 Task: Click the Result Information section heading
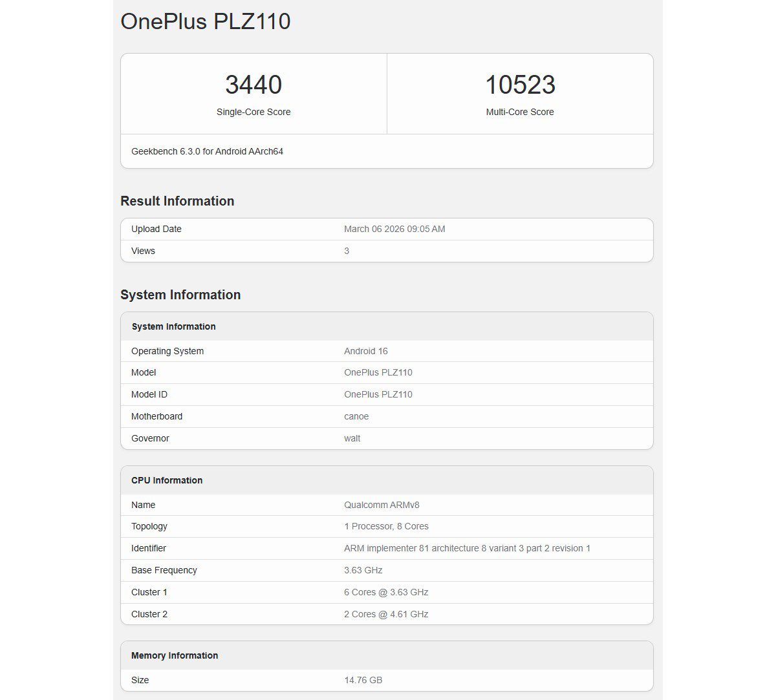coord(177,201)
